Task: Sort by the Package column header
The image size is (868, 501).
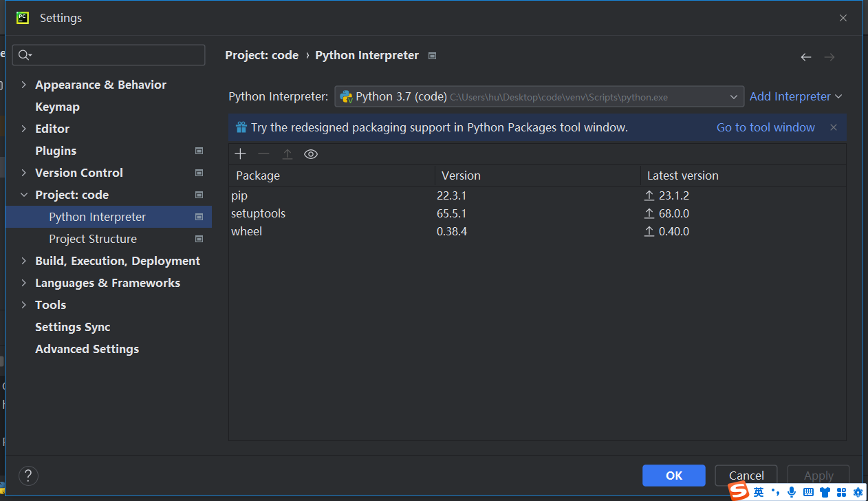Action: 332,175
